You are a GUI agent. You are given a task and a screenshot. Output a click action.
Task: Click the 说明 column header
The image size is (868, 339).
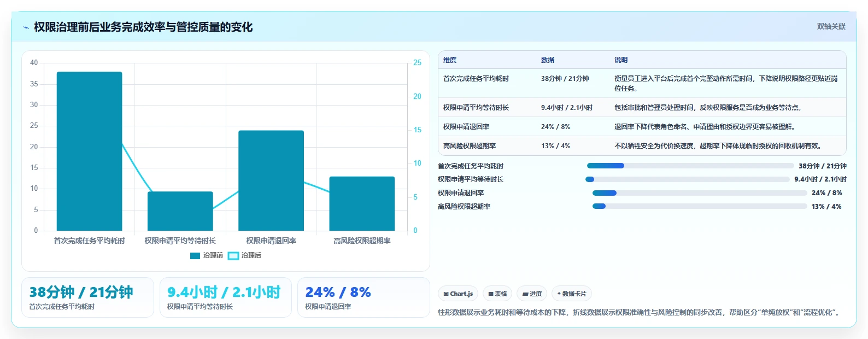621,60
